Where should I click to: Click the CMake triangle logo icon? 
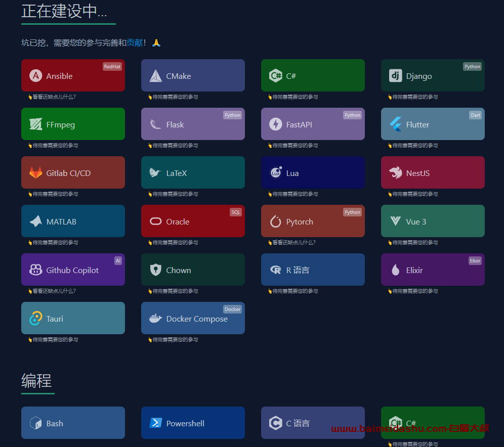[x=155, y=76]
